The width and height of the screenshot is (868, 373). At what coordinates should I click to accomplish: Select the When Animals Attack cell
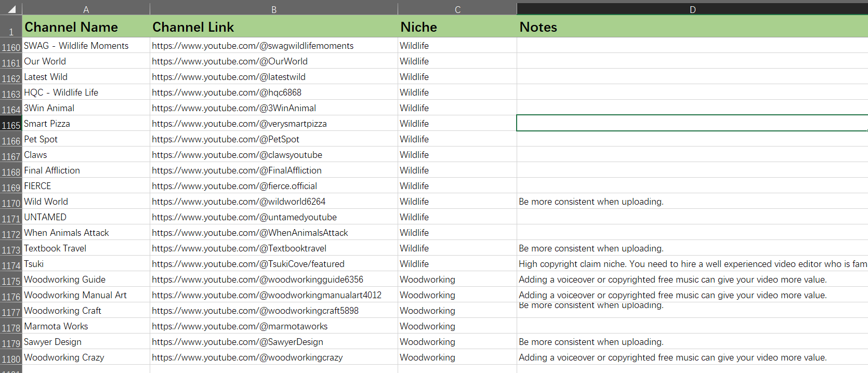pyautogui.click(x=86, y=232)
